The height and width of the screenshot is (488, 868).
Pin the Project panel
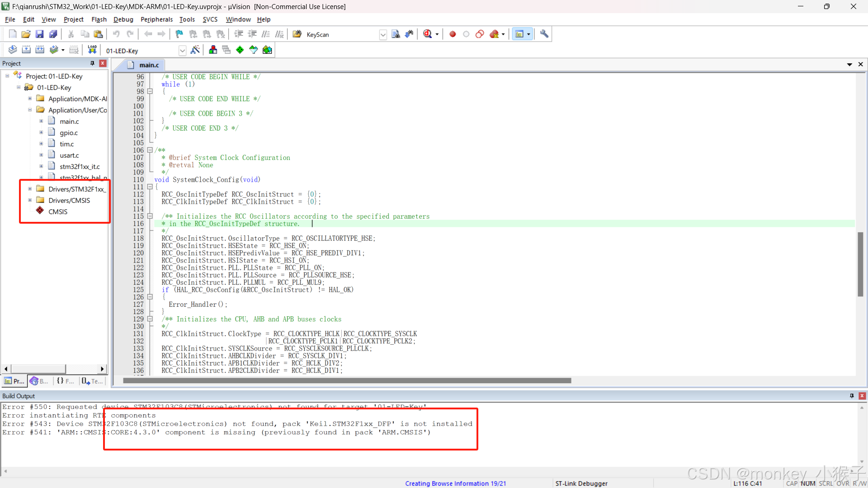pyautogui.click(x=92, y=63)
